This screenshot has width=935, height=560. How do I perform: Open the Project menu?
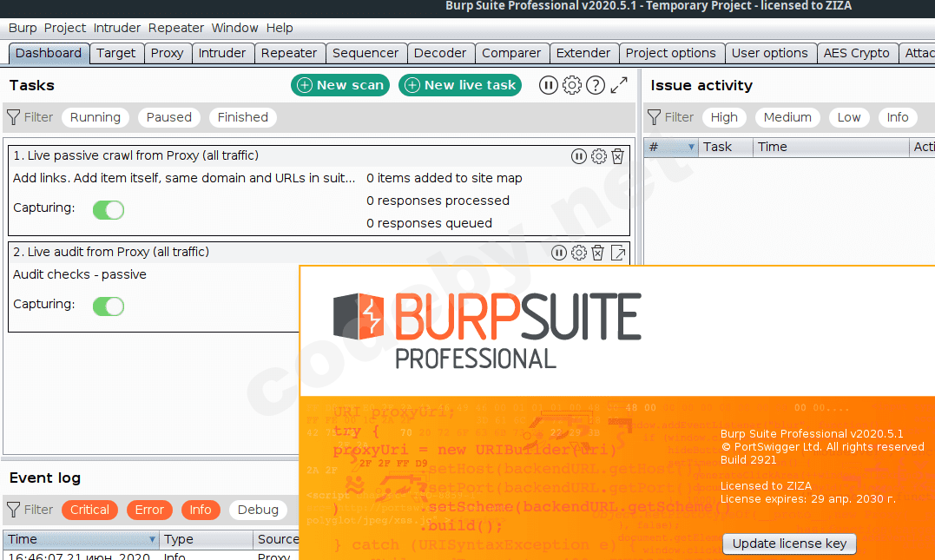click(65, 28)
